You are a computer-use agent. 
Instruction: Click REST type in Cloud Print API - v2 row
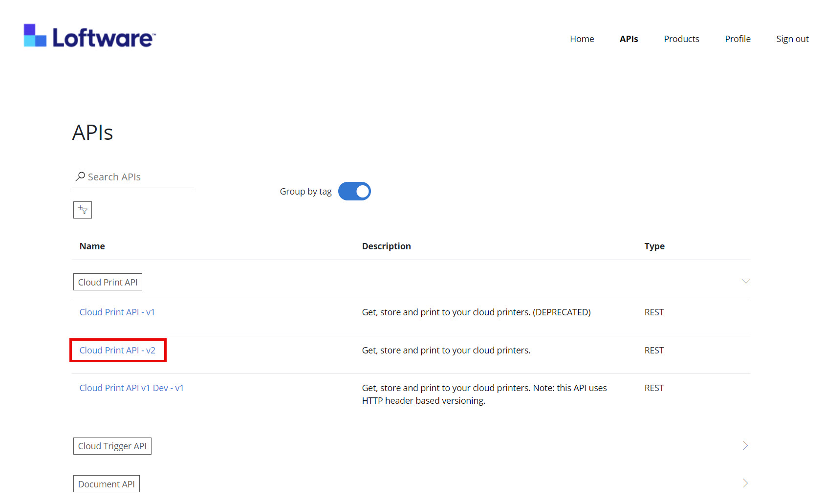tap(654, 350)
